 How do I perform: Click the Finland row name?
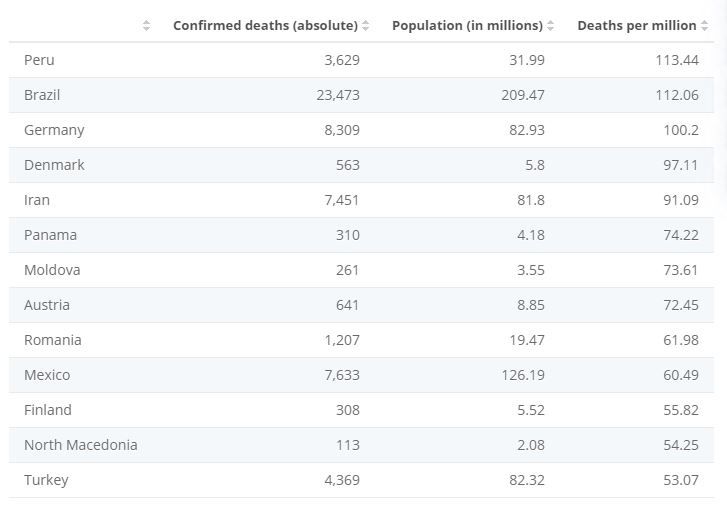pyautogui.click(x=48, y=410)
